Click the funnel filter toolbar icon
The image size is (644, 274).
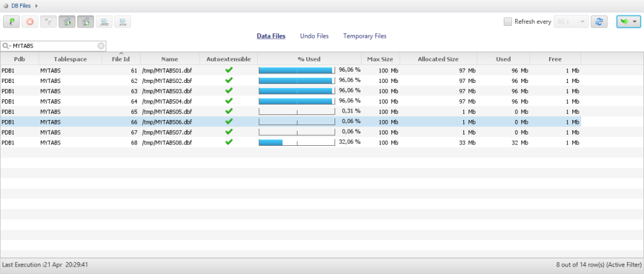[x=48, y=22]
